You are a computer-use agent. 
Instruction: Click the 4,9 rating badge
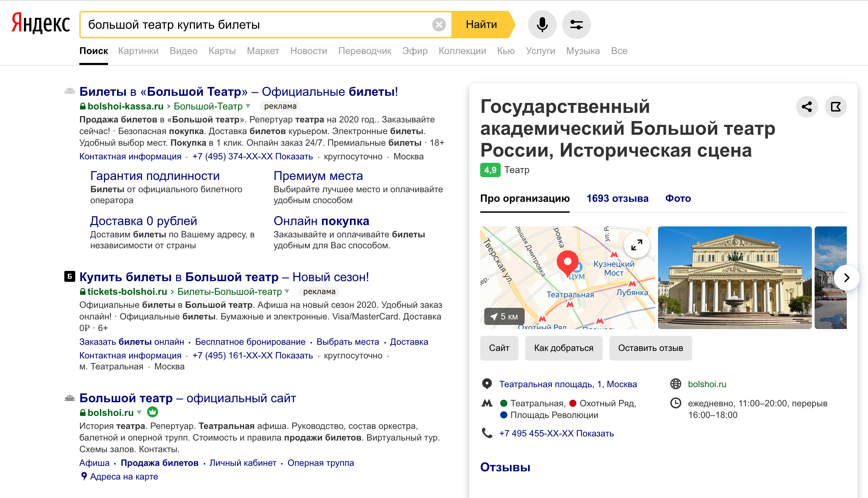490,170
